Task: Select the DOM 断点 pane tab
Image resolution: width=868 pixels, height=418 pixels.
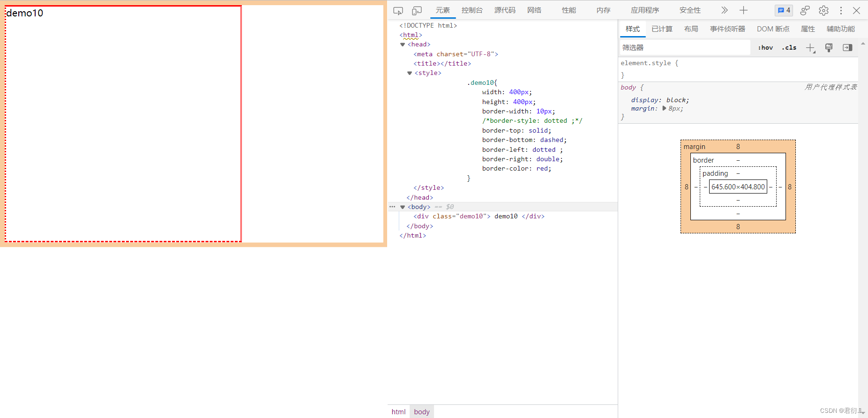Action: click(x=773, y=29)
